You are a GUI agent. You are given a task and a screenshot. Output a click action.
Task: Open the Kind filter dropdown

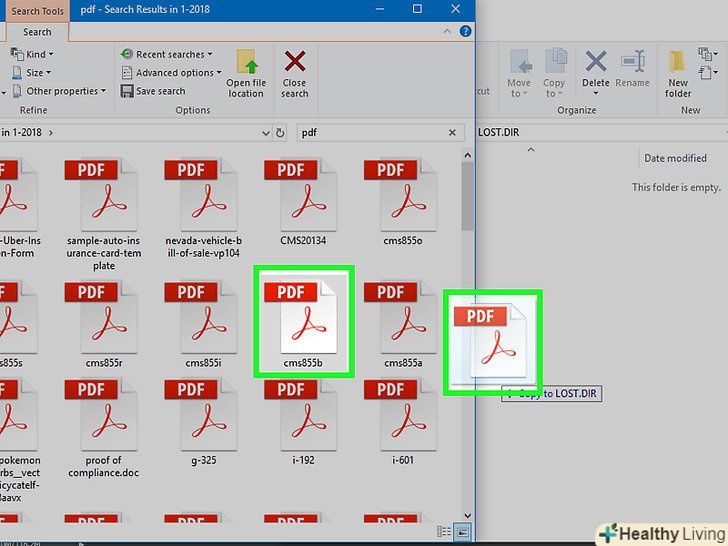click(x=32, y=54)
